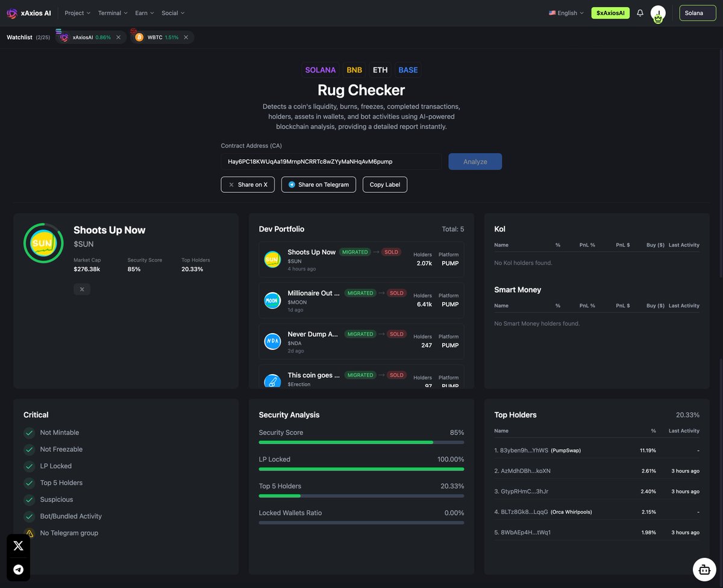Open the Solana network selector

coord(698,13)
